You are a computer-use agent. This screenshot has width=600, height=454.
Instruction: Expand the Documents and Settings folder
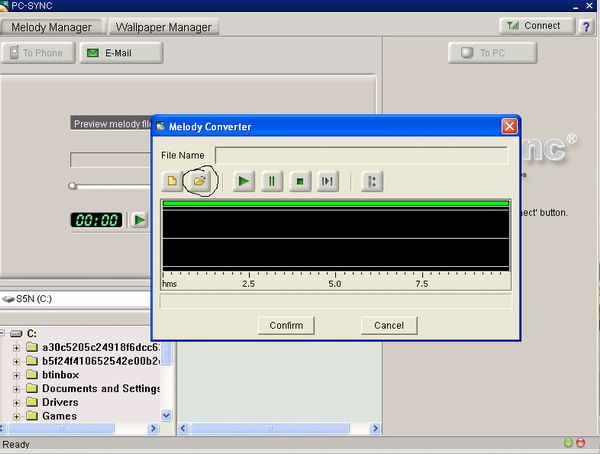[x=16, y=389]
